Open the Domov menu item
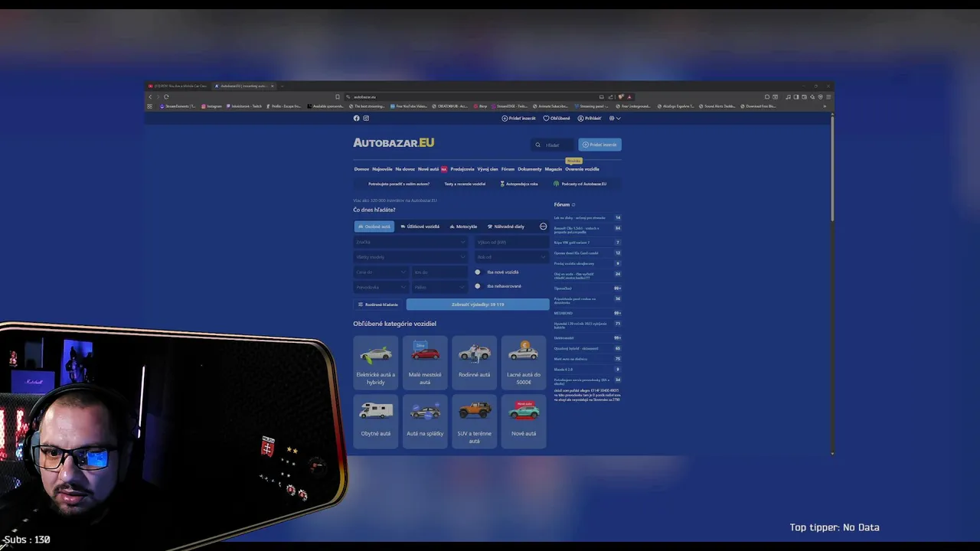980x551 pixels. tap(361, 169)
